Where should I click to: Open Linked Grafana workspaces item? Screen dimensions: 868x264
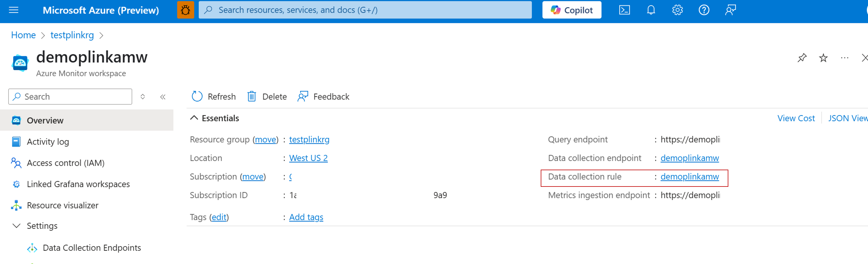[78, 184]
